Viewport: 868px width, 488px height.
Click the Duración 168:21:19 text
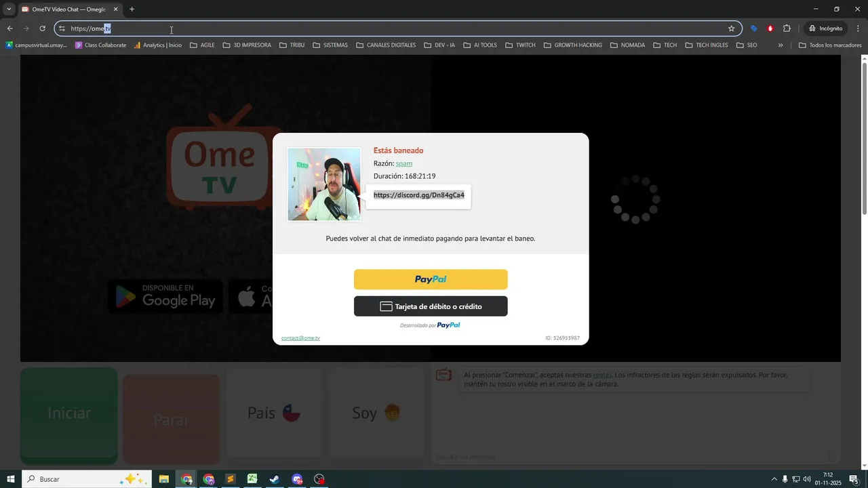point(405,176)
